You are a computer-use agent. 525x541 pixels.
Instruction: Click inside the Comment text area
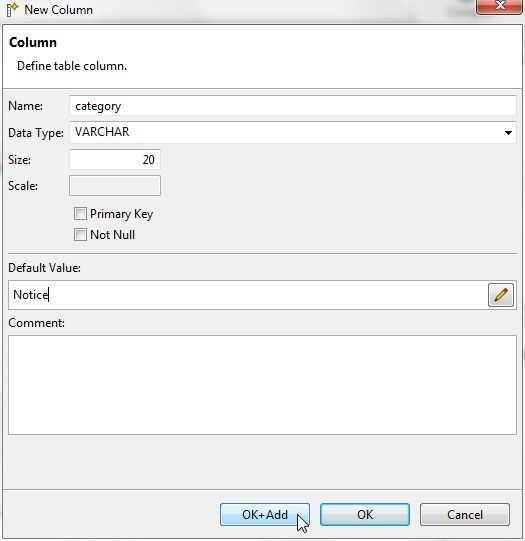click(x=262, y=385)
